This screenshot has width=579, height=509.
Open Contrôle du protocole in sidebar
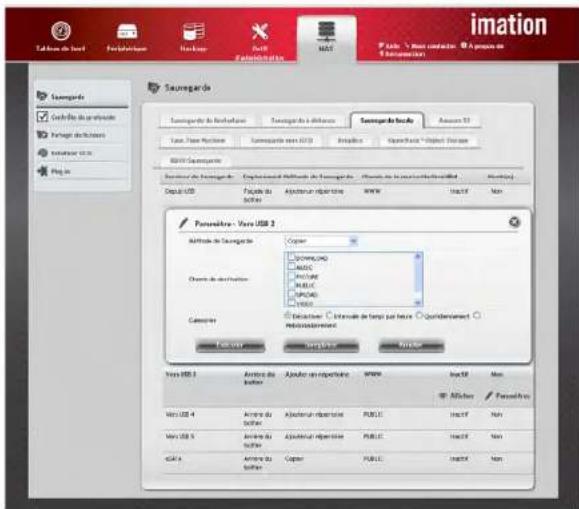[x=82, y=117]
